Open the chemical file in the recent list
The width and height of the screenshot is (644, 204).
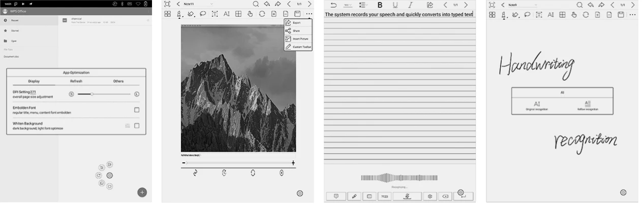[106, 20]
